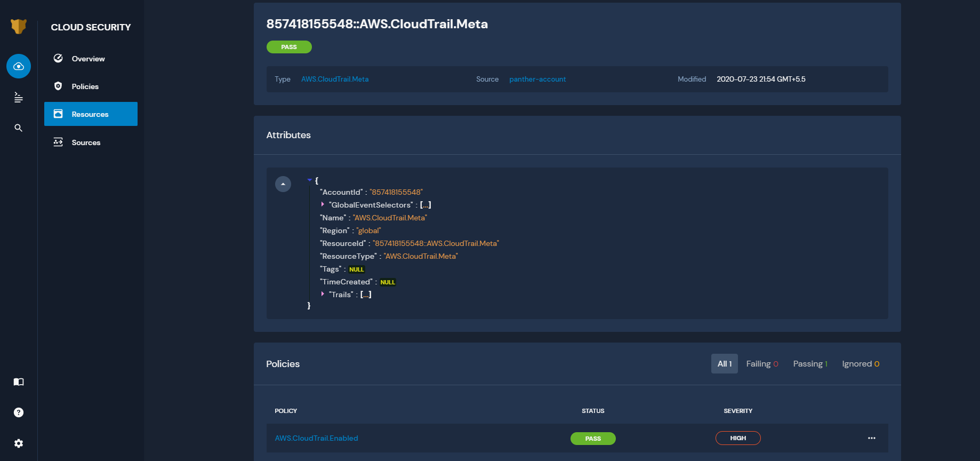
Task: Click the TimeCreated NULL value
Action: point(388,282)
